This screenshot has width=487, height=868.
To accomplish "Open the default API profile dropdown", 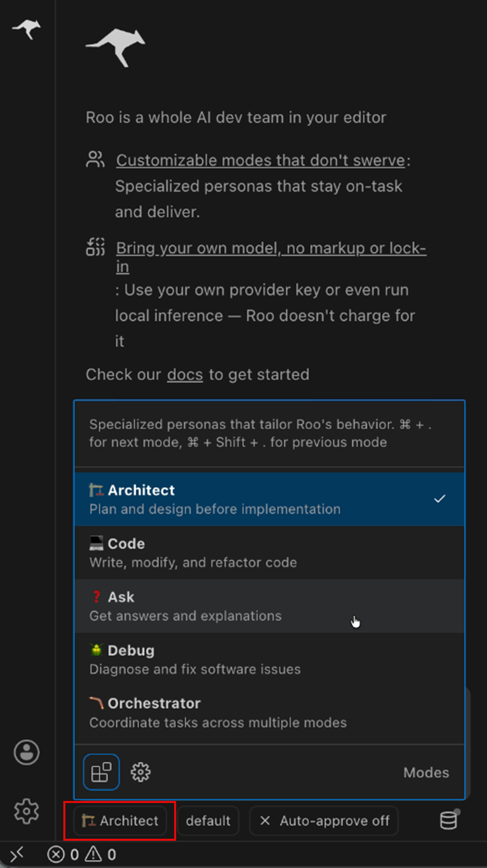I will [x=208, y=821].
